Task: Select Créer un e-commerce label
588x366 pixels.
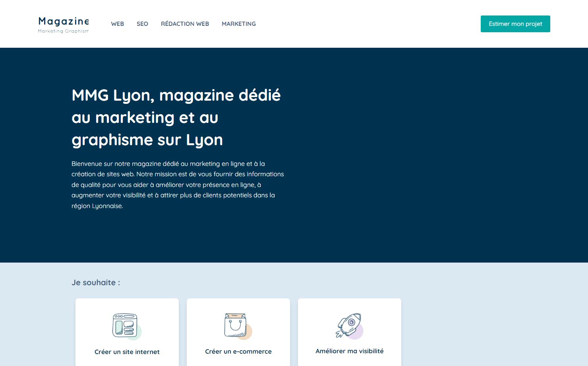Action: click(x=238, y=351)
